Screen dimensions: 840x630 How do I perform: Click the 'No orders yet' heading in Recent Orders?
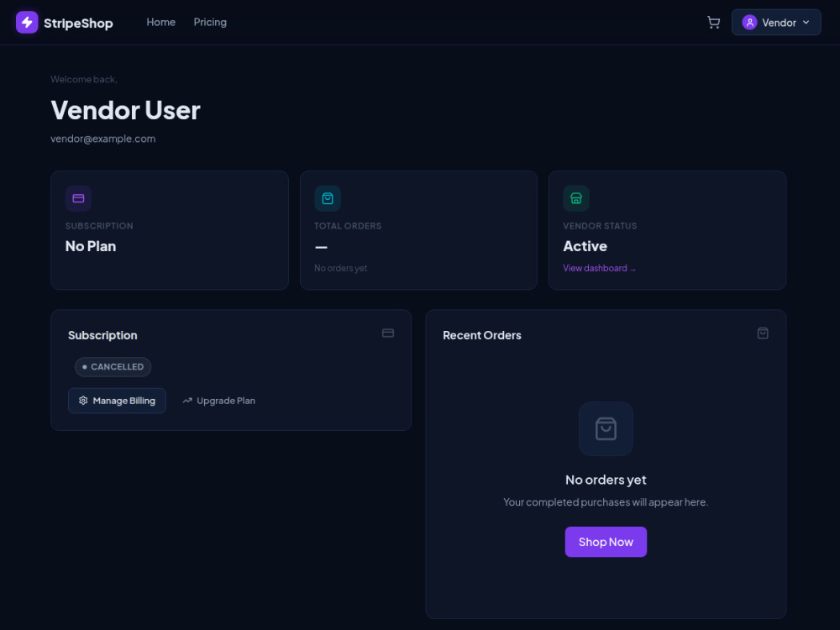[606, 480]
